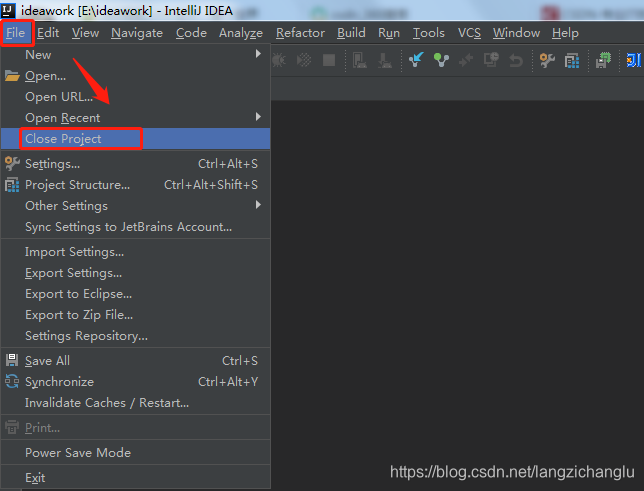
Task: Select Export to Zip File... entry
Action: coord(136,315)
